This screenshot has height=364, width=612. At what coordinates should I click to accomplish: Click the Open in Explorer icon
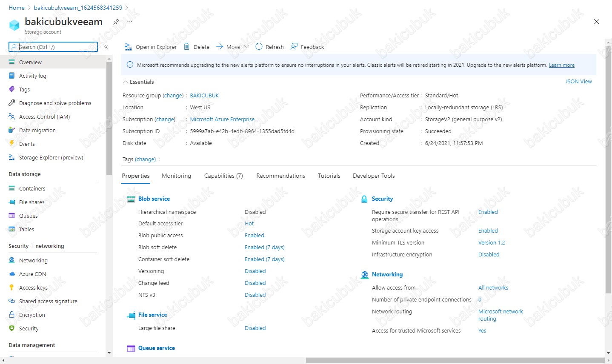pos(128,47)
